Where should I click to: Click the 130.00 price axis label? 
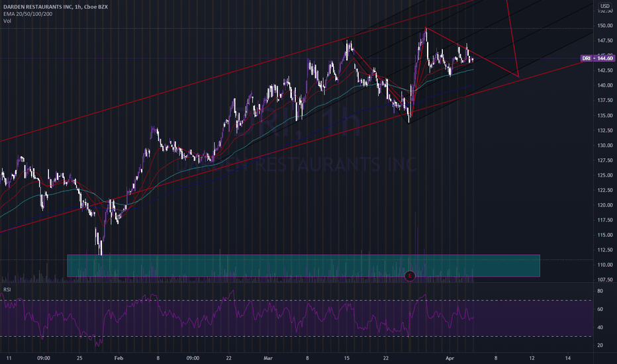click(x=605, y=145)
